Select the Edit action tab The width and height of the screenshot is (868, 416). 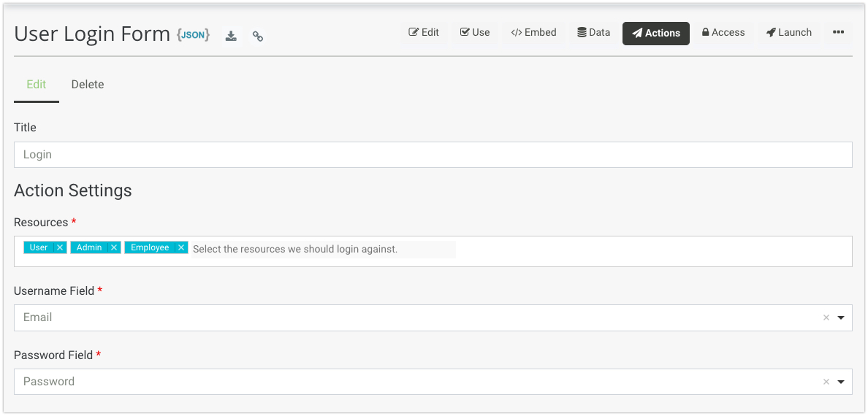coord(37,85)
